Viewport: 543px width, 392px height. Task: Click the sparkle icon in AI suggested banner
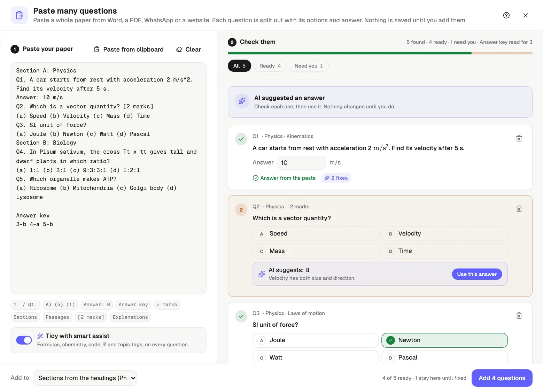click(242, 101)
